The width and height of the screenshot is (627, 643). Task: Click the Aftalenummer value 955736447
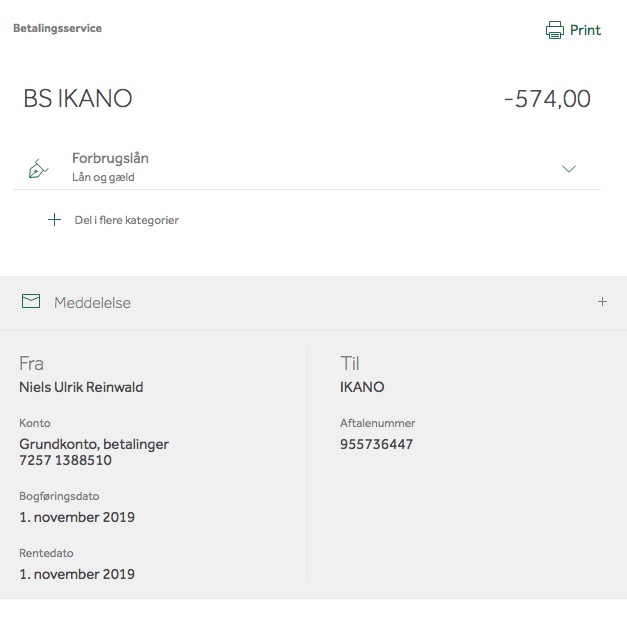click(376, 444)
